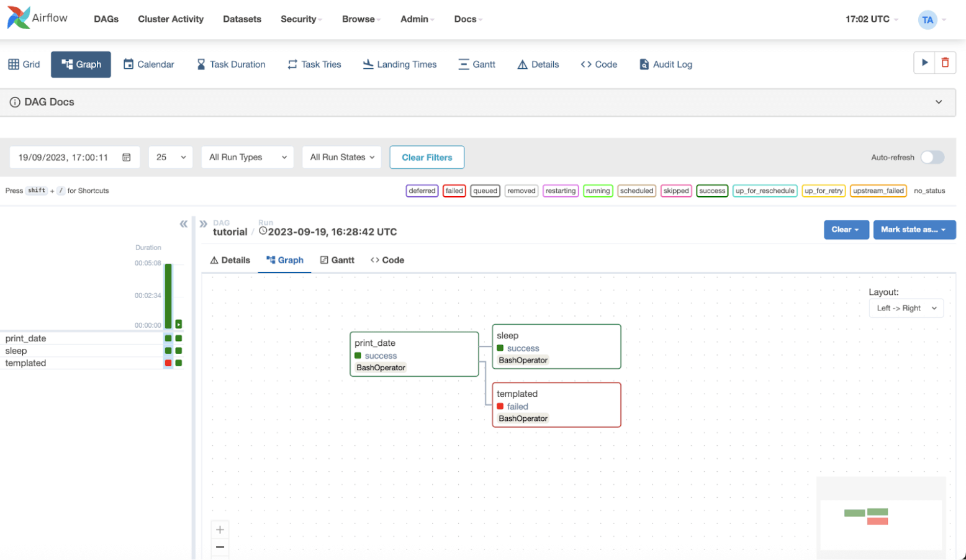Open the date picker calendar icon

(x=125, y=157)
